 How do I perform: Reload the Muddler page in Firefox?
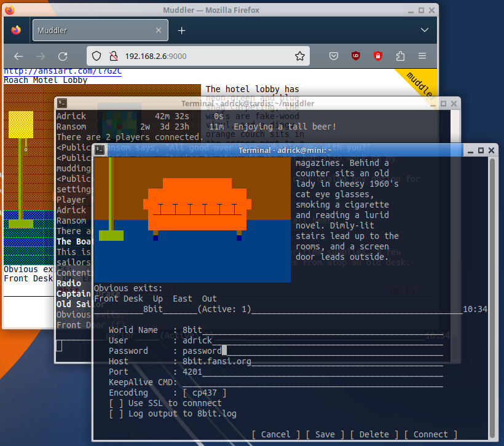coord(63,57)
